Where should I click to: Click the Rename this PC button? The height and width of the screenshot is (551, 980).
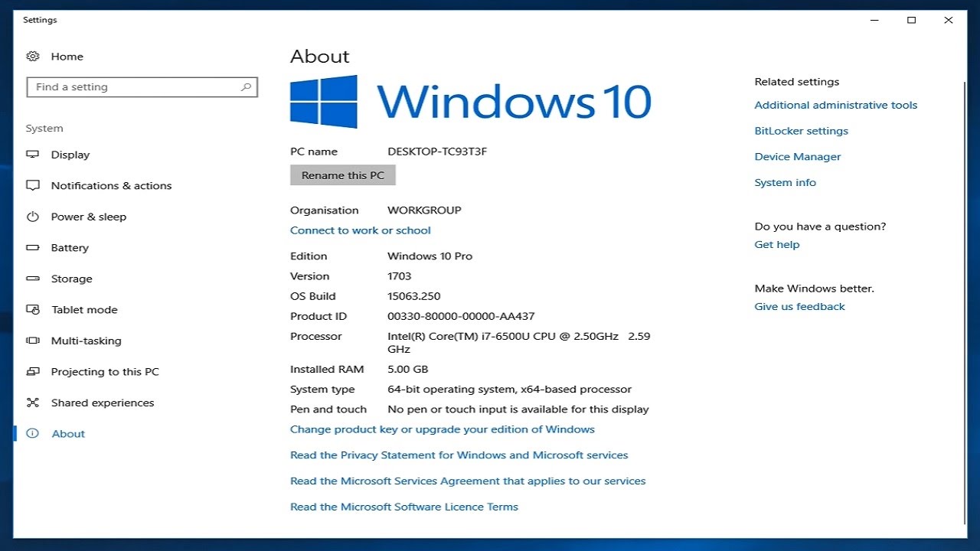(x=343, y=175)
